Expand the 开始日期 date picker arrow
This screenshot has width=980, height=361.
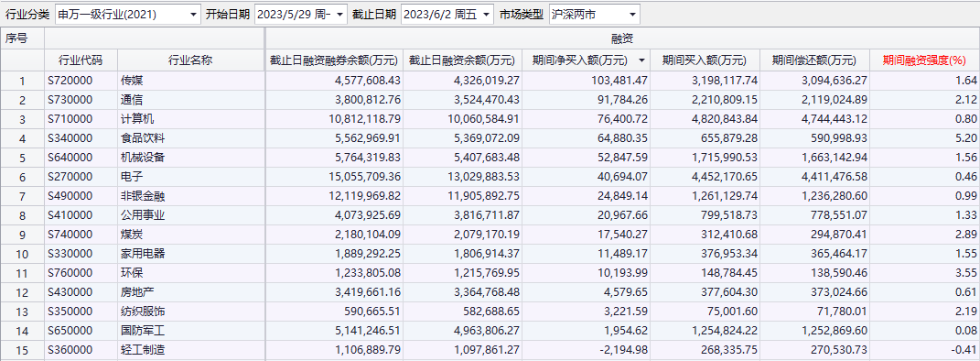point(339,14)
